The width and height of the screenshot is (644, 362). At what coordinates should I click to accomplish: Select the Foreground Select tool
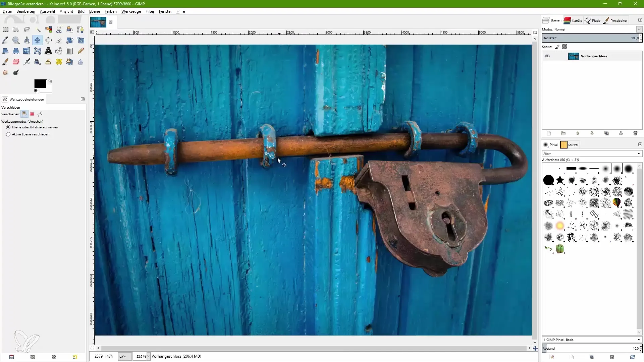[70, 29]
